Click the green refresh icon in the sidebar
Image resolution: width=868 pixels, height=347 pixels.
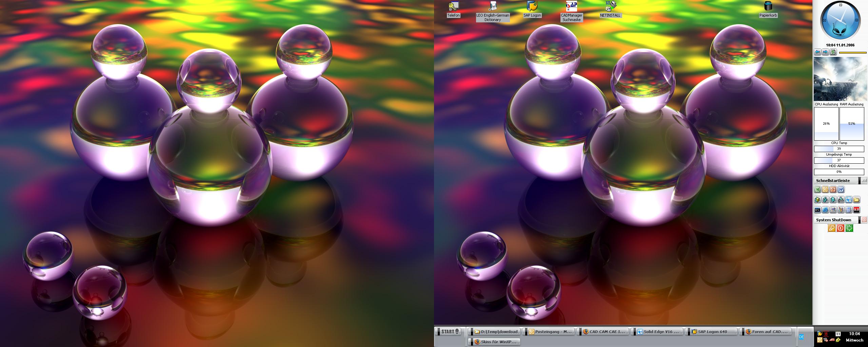tap(833, 52)
